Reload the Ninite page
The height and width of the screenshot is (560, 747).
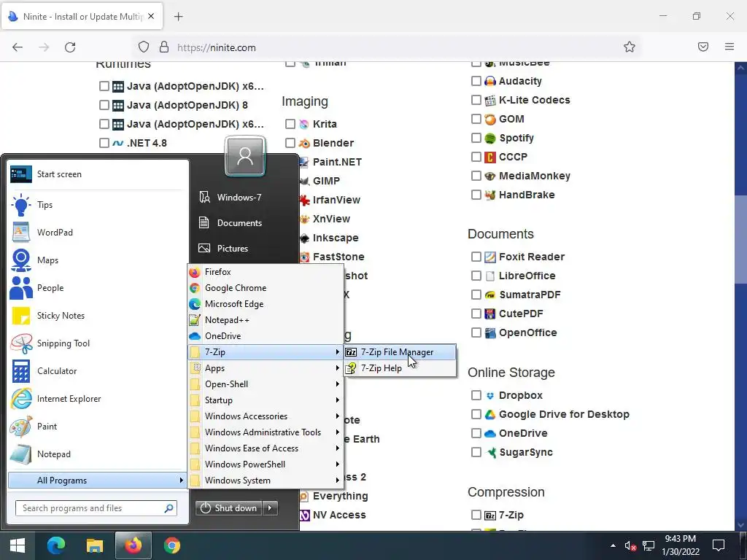point(70,47)
